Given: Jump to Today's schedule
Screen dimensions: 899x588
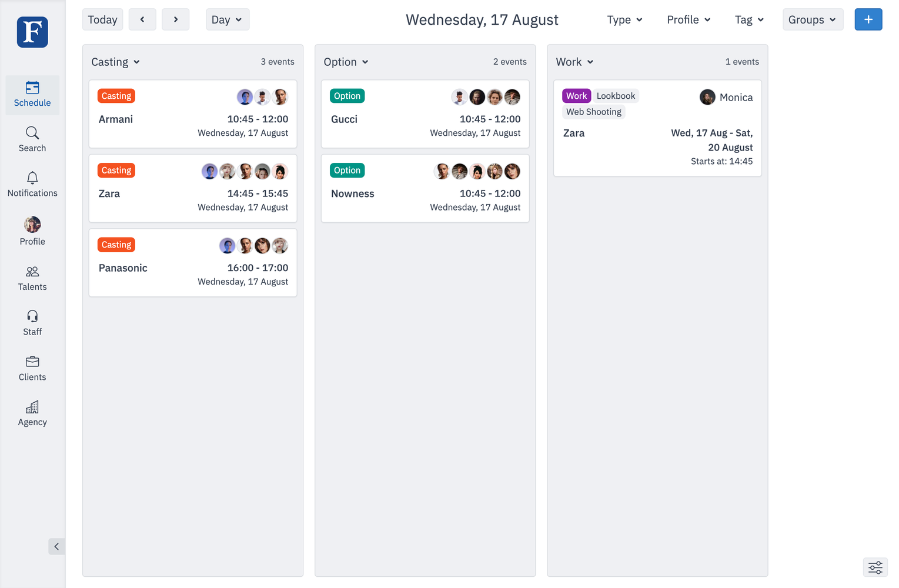Looking at the screenshot, I should (x=102, y=19).
